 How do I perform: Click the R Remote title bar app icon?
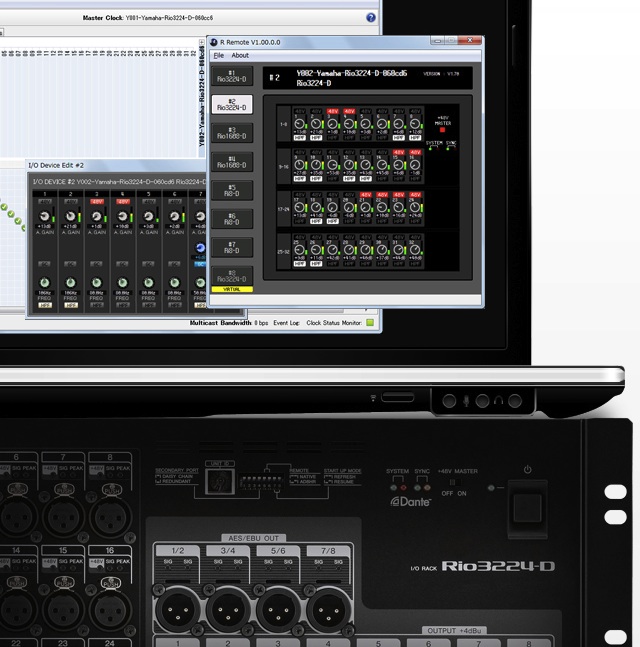[212, 42]
